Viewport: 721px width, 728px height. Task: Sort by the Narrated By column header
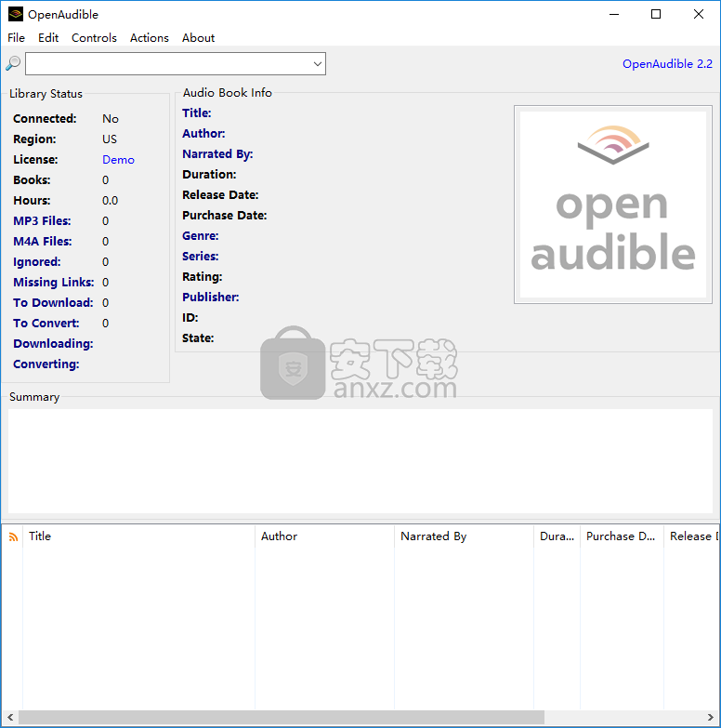464,536
